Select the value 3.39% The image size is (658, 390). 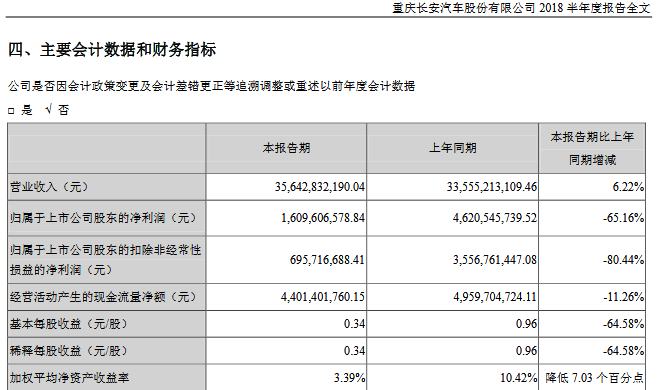click(349, 378)
